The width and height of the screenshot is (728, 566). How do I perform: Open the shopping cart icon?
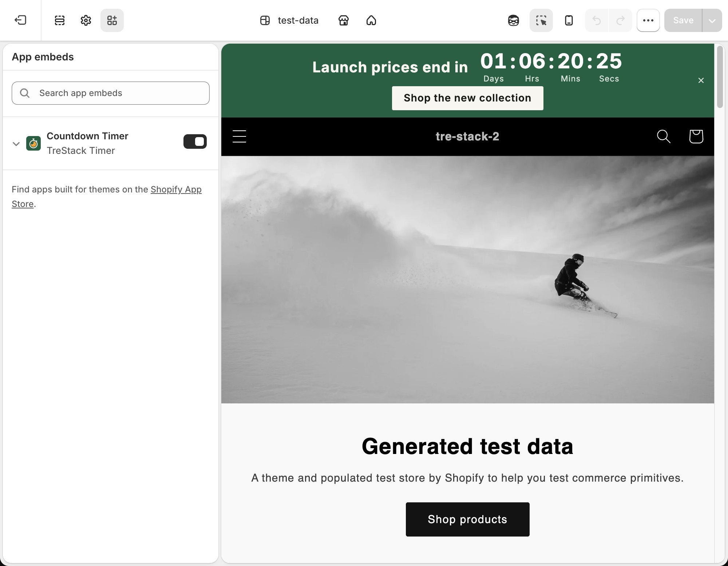pos(696,136)
